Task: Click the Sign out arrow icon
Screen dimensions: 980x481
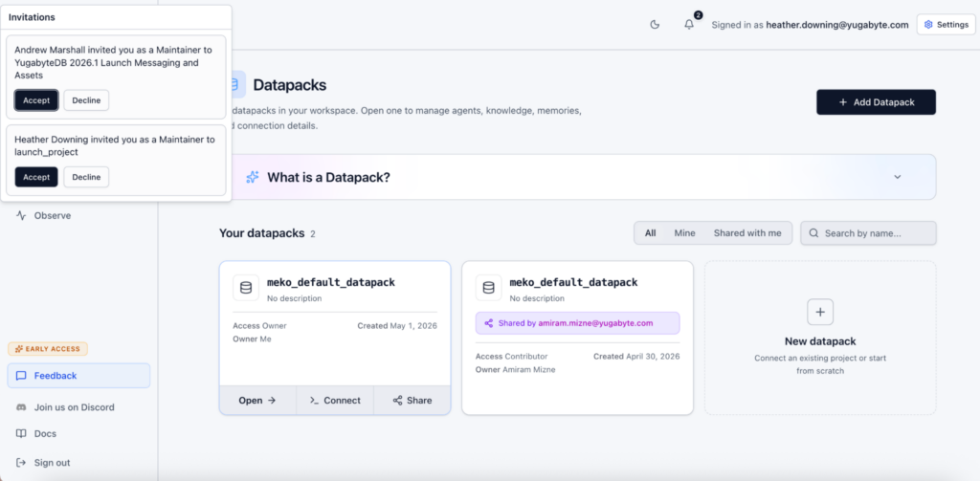Action: coord(21,463)
